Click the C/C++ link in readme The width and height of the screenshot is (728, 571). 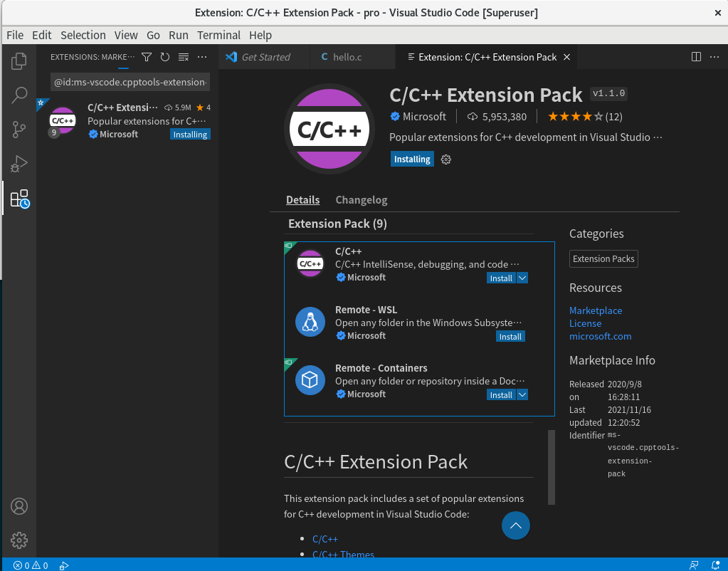325,539
